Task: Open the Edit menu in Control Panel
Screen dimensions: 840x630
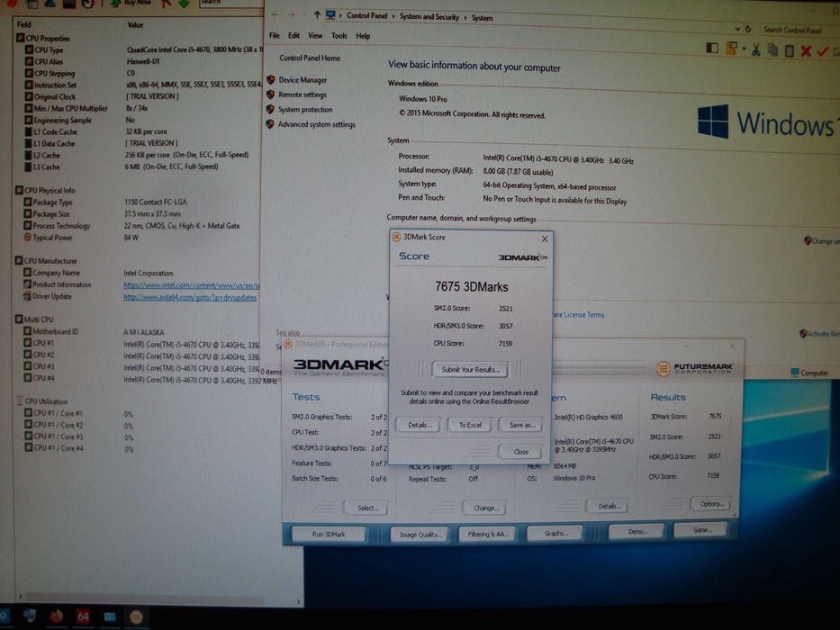Action: 294,35
